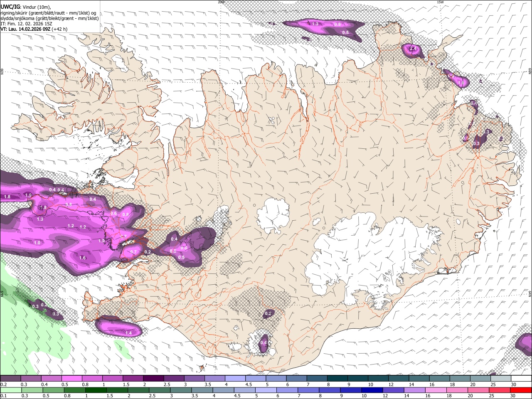Screen dimensions: 532x399
Task: Click the 1.4 value in the southwest offshore blob
Action: [128, 333]
